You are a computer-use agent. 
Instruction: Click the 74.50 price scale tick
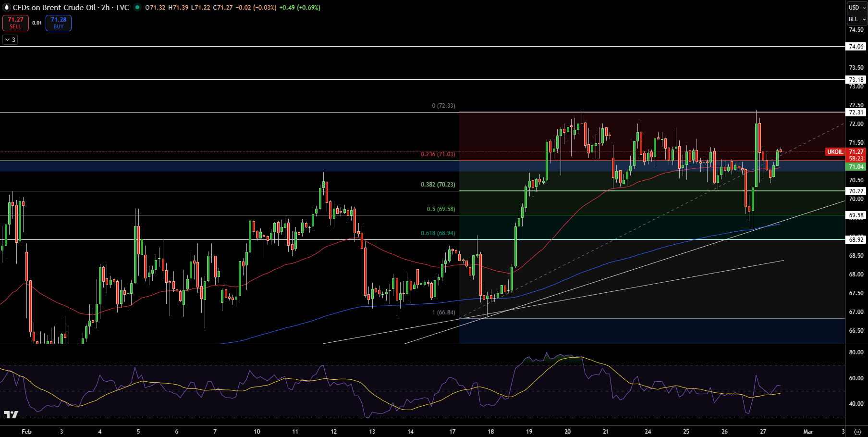(x=856, y=30)
